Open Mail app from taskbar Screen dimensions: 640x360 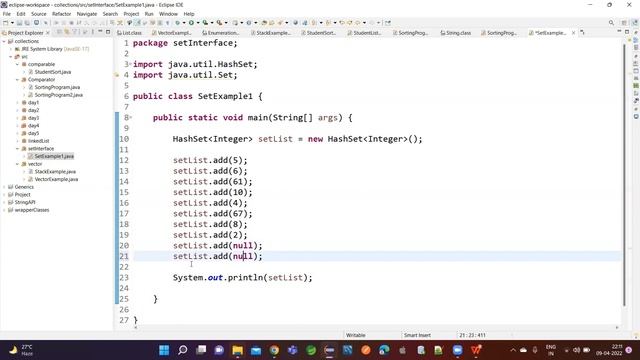pyautogui.click(x=256, y=350)
